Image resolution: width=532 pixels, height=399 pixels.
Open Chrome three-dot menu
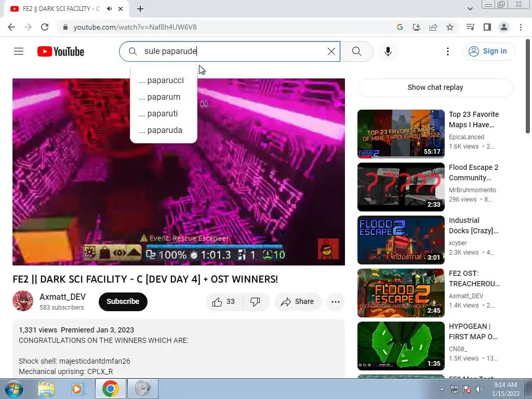click(521, 27)
